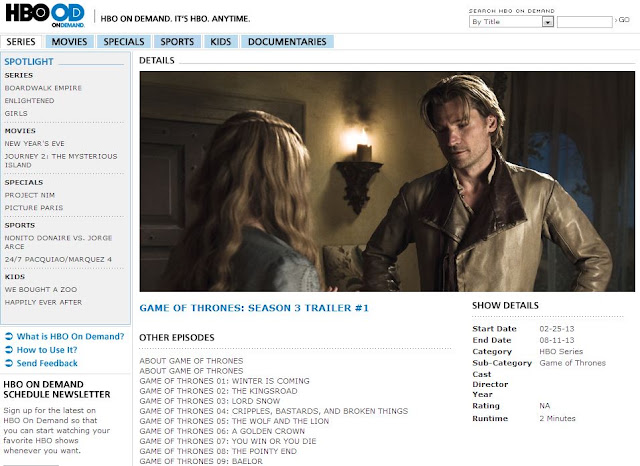Click the Game of Thrones trailer image

tap(387, 182)
